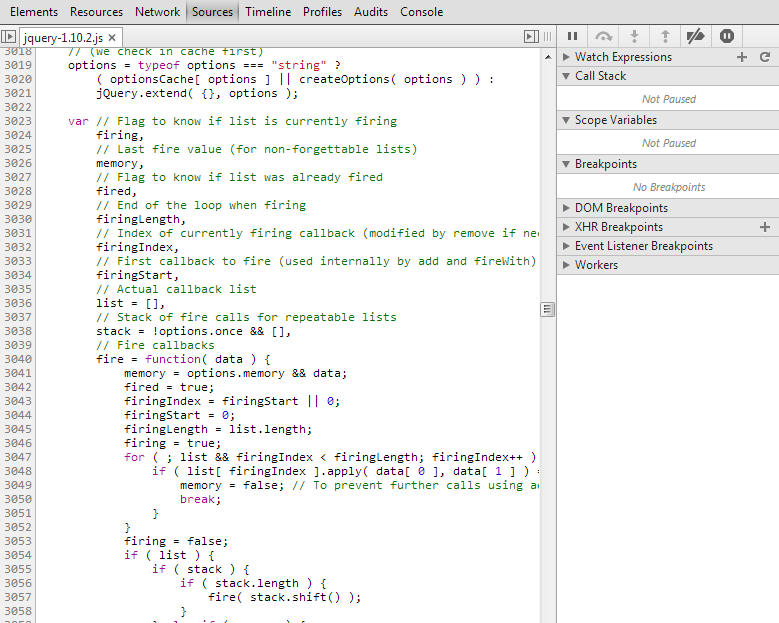Image resolution: width=779 pixels, height=623 pixels.
Task: Set breakpoint on line 3036
Action: tap(18, 303)
